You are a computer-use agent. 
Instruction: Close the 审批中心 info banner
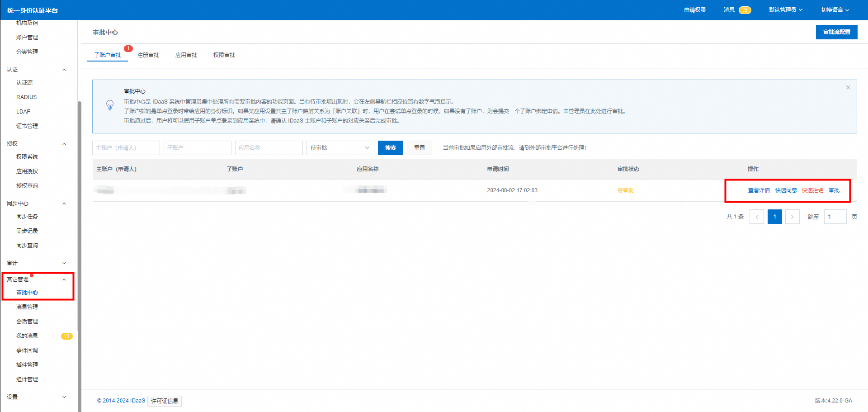[x=848, y=88]
